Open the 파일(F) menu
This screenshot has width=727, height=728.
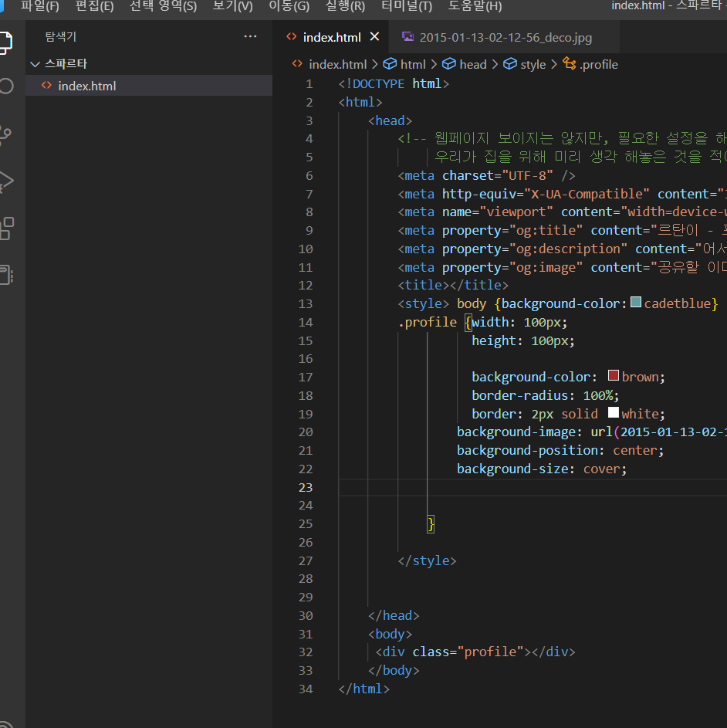(40, 6)
